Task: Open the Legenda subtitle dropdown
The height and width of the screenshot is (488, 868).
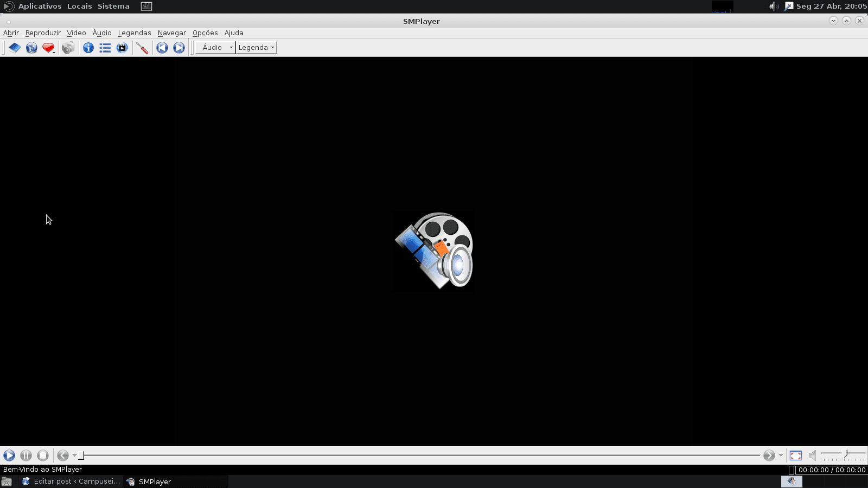Action: 256,48
